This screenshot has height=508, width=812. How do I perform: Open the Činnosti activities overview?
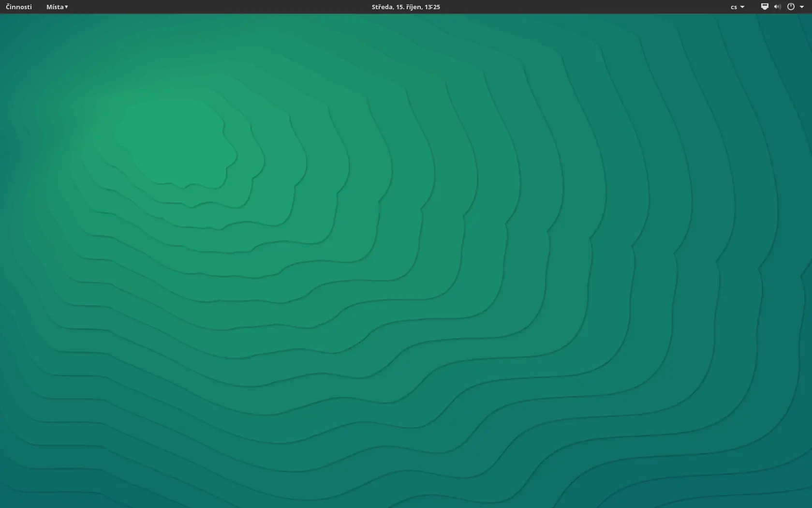[x=19, y=7]
